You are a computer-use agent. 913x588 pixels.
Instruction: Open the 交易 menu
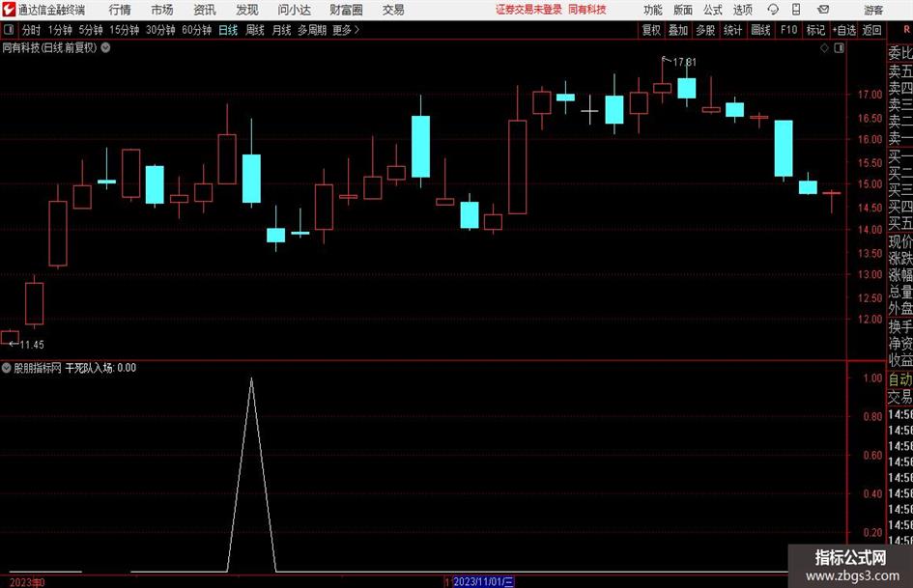(393, 10)
